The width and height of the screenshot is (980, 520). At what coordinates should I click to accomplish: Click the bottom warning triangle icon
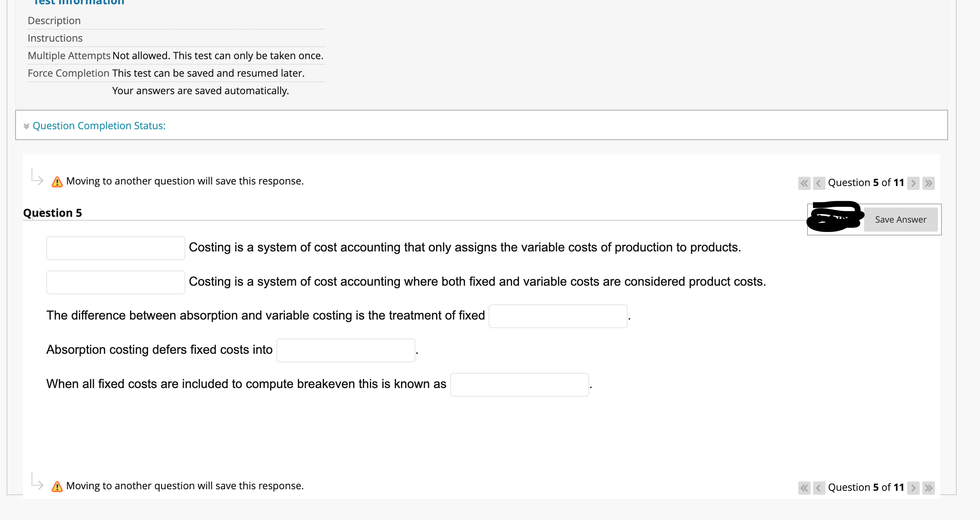57,487
